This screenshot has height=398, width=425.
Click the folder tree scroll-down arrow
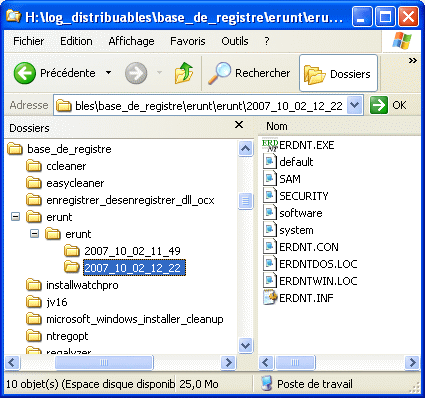tap(245, 345)
